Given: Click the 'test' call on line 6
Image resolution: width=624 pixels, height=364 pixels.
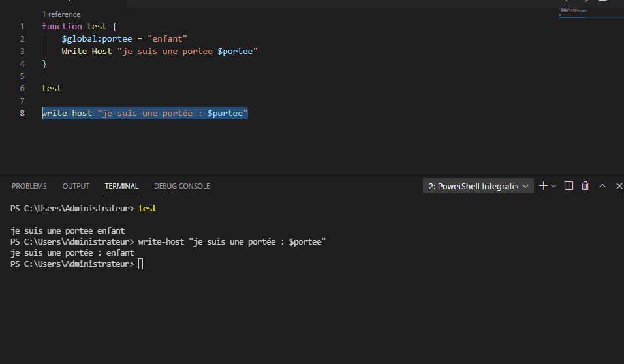Looking at the screenshot, I should [x=52, y=89].
